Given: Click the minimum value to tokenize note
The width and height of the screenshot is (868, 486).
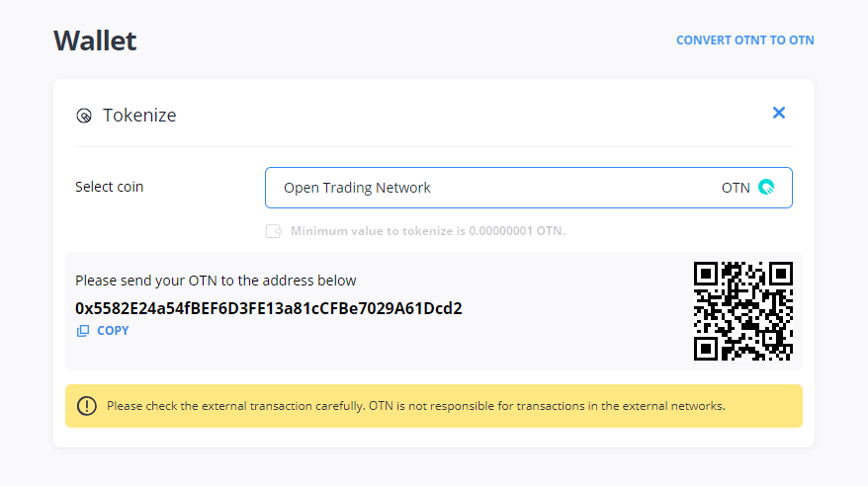Looking at the screenshot, I should tap(427, 231).
